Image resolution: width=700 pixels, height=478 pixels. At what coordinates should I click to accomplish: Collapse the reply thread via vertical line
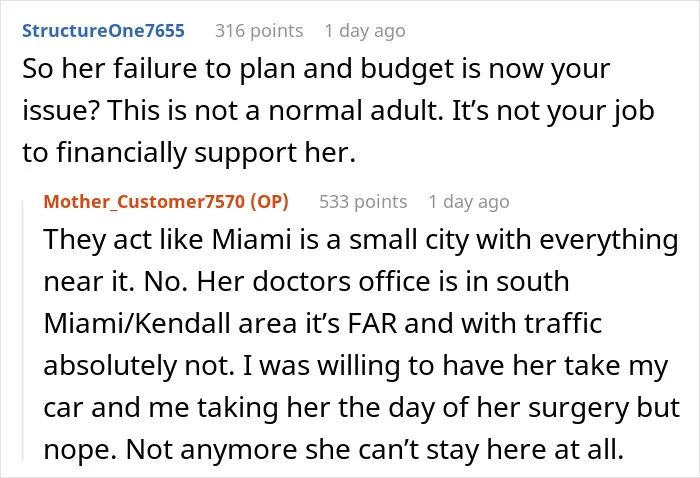coord(23,330)
